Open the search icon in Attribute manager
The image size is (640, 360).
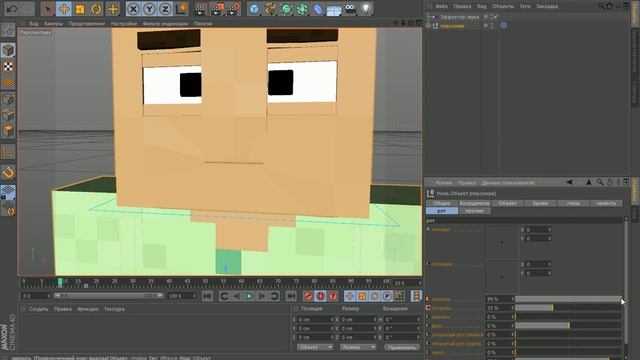click(600, 182)
